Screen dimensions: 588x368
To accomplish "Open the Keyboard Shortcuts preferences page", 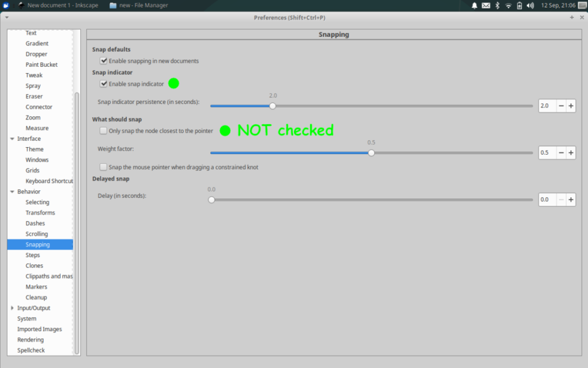I will click(x=49, y=181).
